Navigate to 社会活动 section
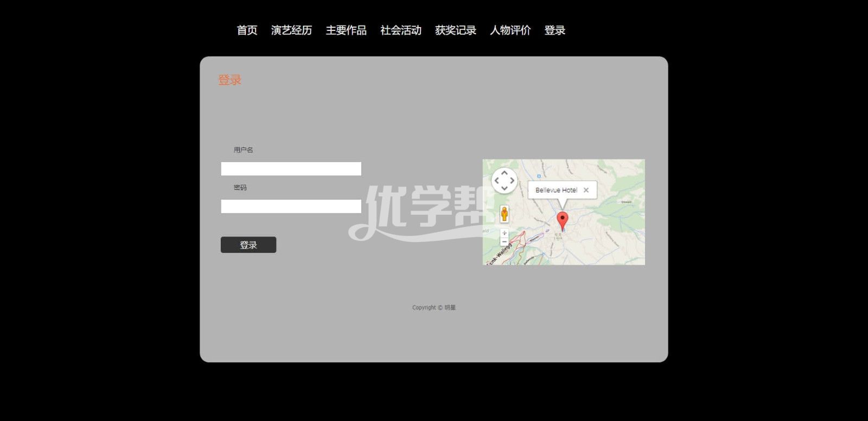This screenshot has height=421, width=868. coord(401,30)
